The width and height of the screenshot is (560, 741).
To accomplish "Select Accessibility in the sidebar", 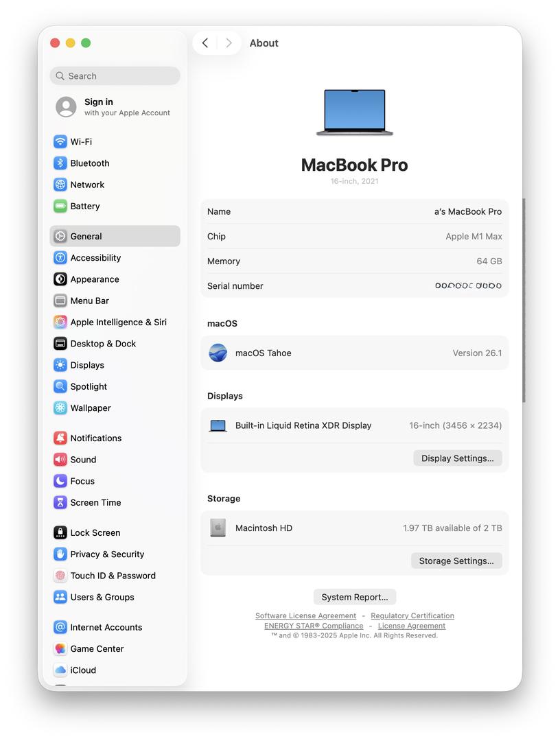I will click(95, 258).
